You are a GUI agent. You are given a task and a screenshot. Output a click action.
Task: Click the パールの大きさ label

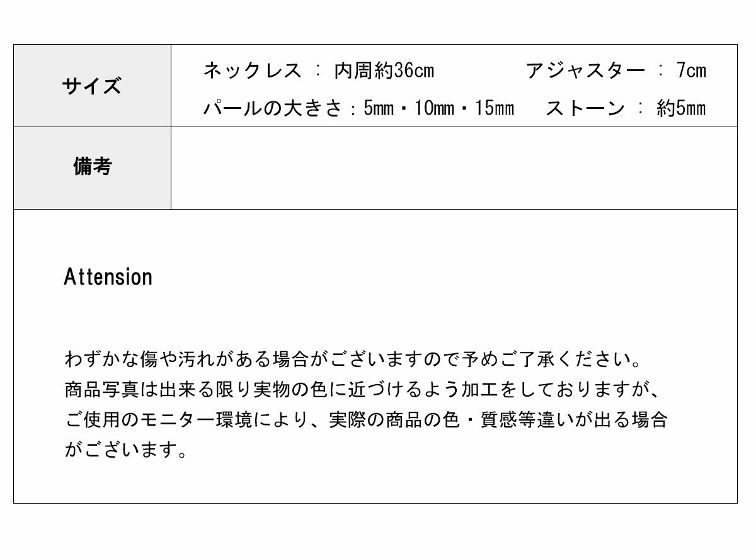tap(272, 108)
